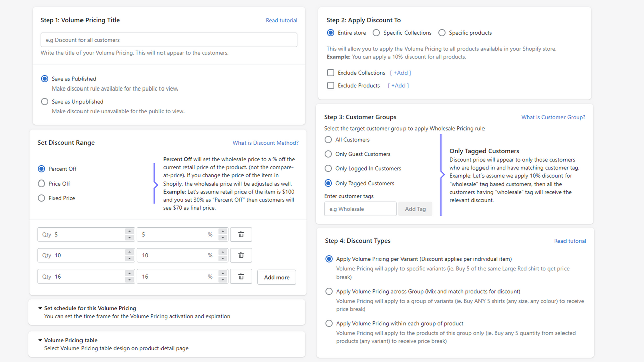Screen dimensions: 644x362
Task: Check the Exclude Collections checkbox
Action: [330, 72]
